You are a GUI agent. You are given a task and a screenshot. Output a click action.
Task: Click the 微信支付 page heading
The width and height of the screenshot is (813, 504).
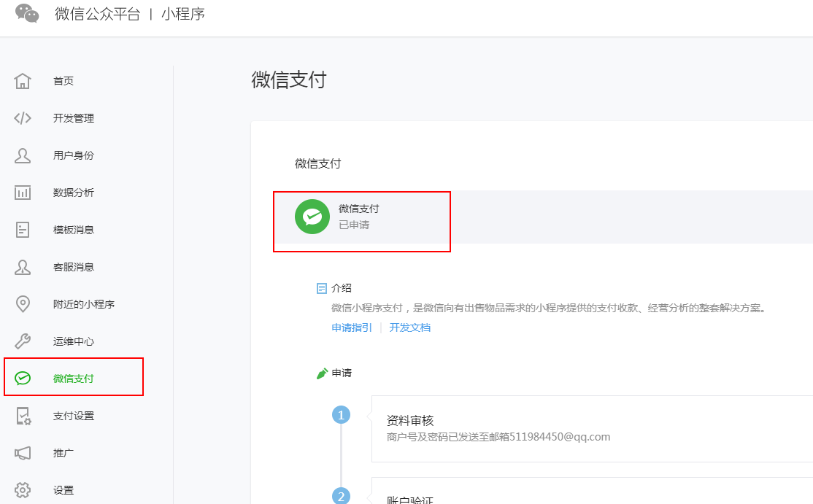(289, 80)
